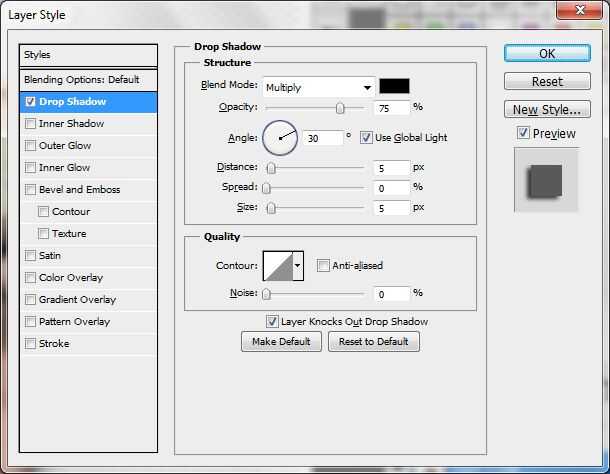Select the Gradient Overlay label

coord(77,300)
